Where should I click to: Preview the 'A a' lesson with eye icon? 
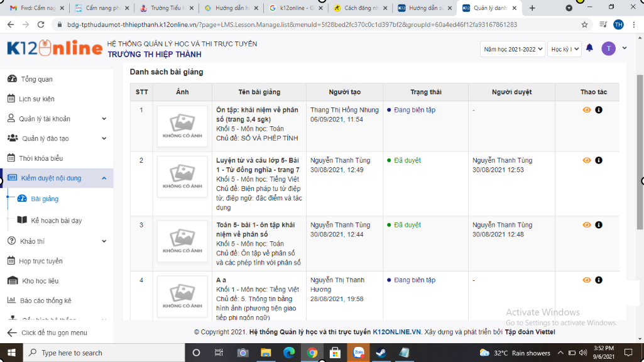(x=586, y=280)
